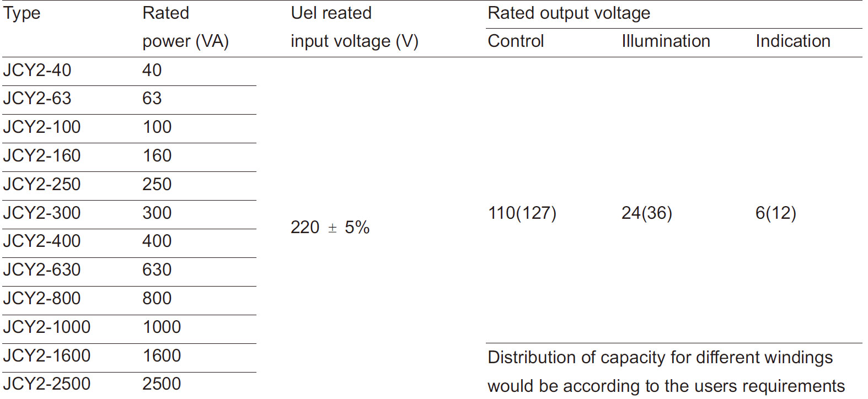Image resolution: width=868 pixels, height=399 pixels.
Task: Click the JCY2-40 type cell
Action: [x=37, y=71]
